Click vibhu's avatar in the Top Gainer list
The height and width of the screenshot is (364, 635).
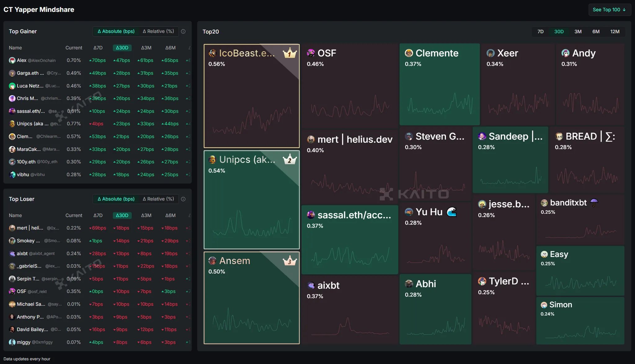coord(12,175)
